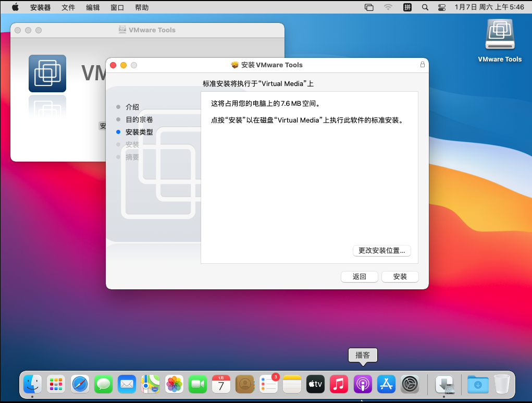Screen dimensions: 532x403
Task: Open Maps from the Dock
Action: tap(150, 384)
